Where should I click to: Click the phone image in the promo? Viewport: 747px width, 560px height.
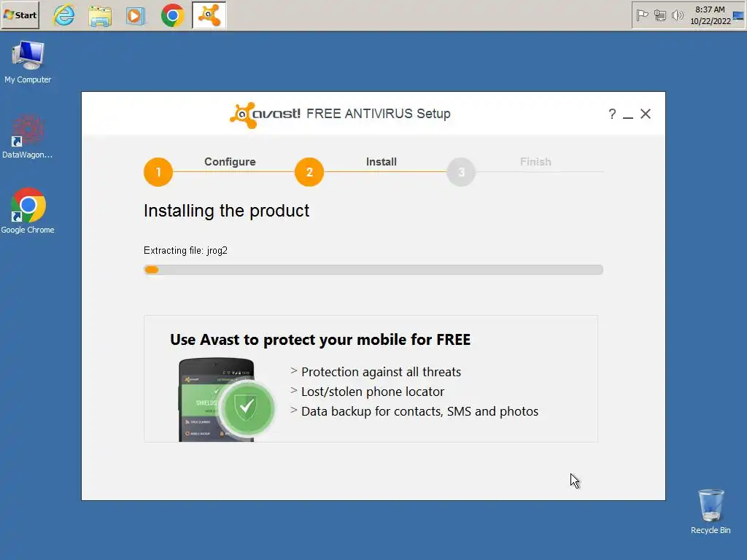coord(216,400)
